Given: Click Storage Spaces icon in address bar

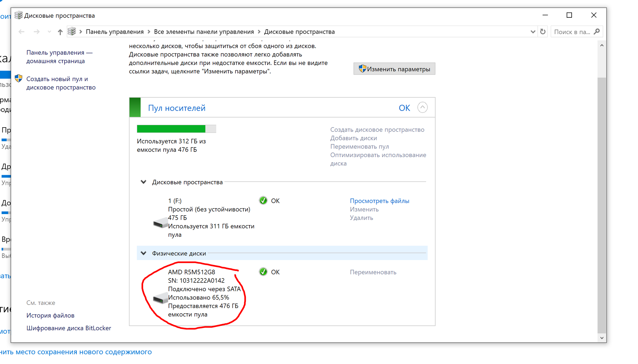Looking at the screenshot, I should pyautogui.click(x=72, y=31).
